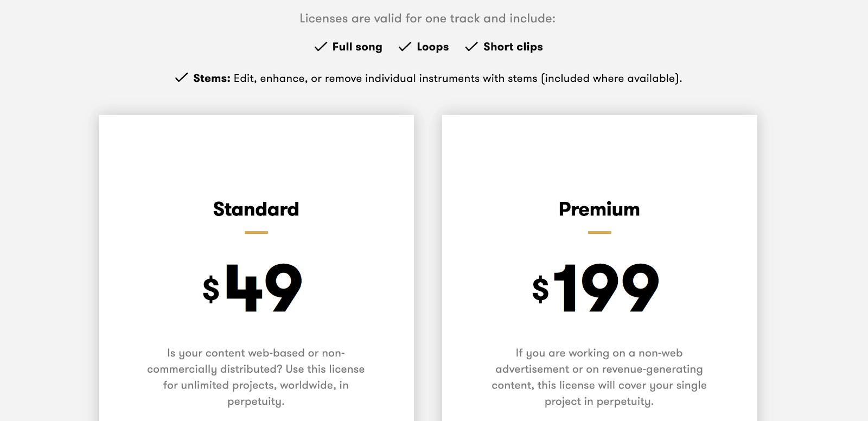
Task: Click the bold Stems label
Action: (x=212, y=78)
